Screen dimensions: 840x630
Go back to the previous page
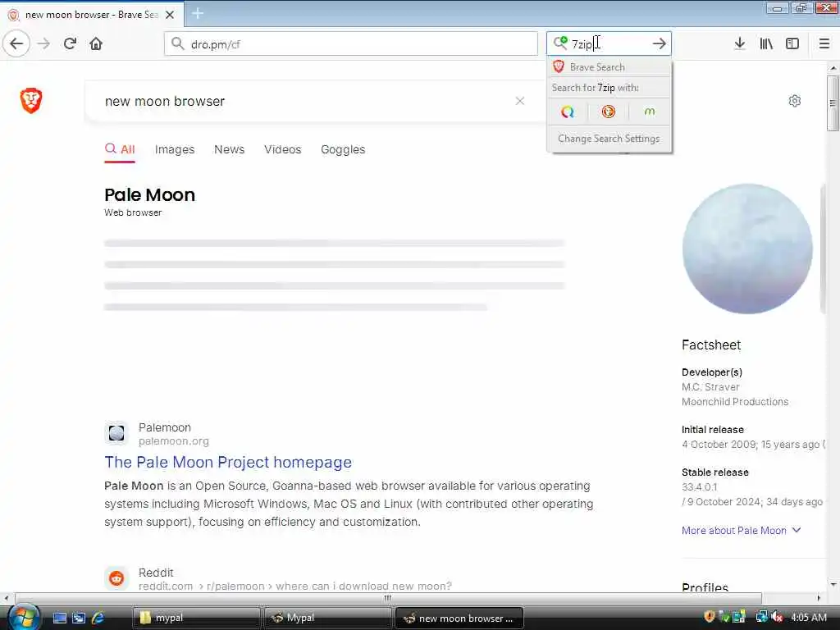click(16, 43)
